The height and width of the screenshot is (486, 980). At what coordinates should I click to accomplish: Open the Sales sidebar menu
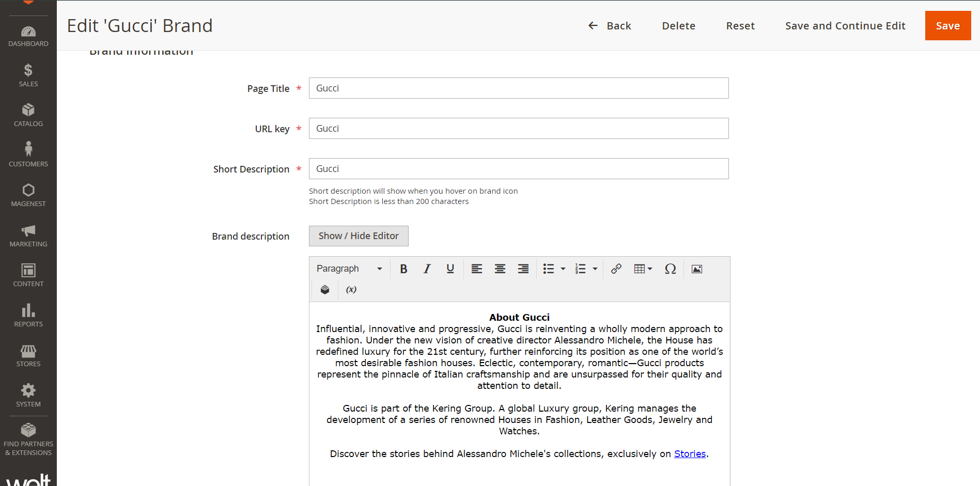pos(28,75)
